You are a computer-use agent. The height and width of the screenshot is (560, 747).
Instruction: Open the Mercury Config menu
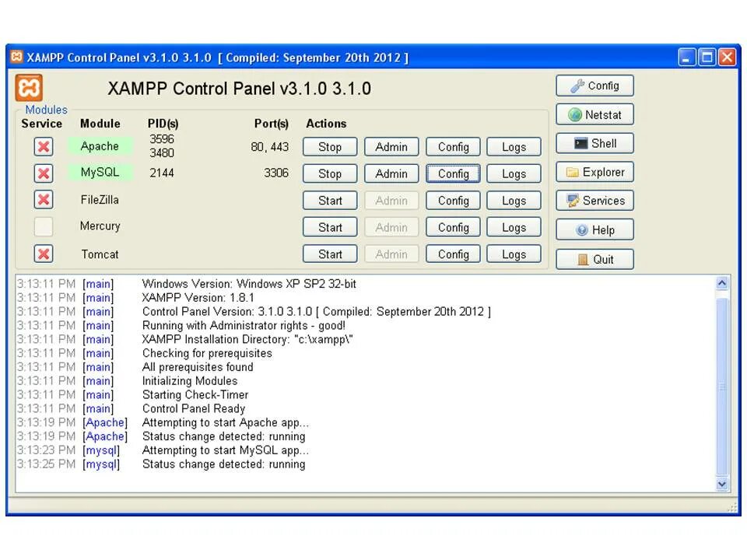(453, 227)
